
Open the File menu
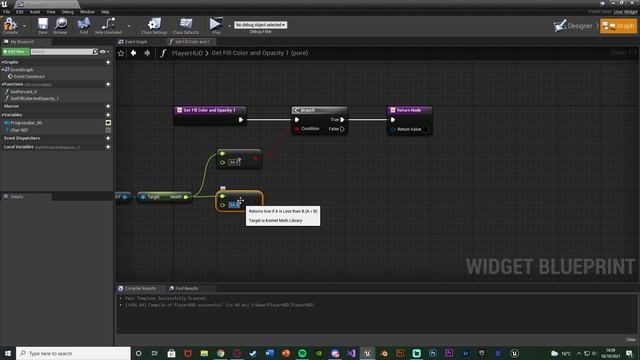click(7, 12)
